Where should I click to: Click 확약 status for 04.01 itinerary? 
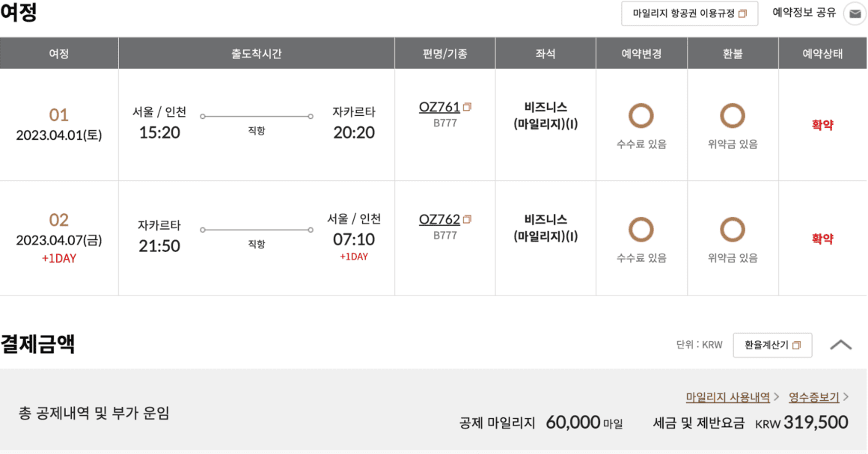[822, 125]
